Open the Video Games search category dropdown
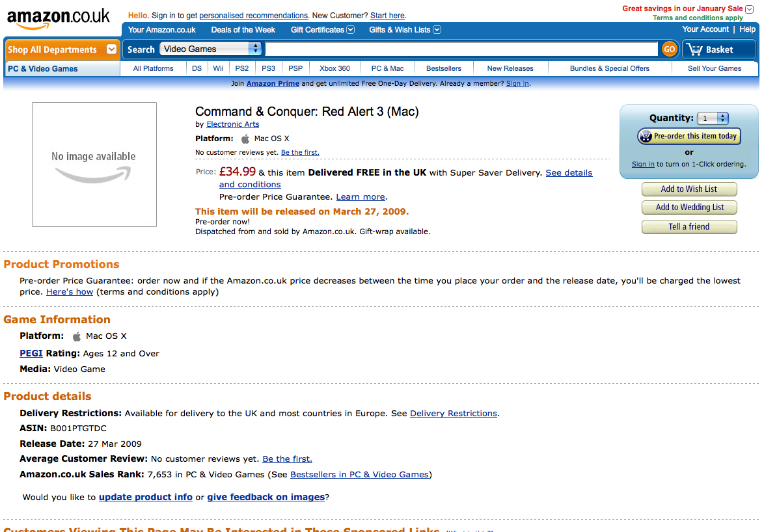The image size is (764, 532). 210,49
